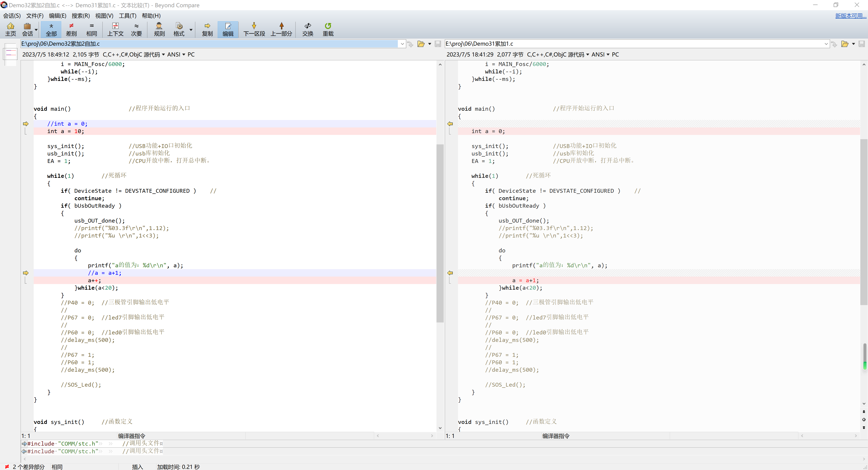Click the left file path field
This screenshot has height=470, width=868.
[209, 44]
